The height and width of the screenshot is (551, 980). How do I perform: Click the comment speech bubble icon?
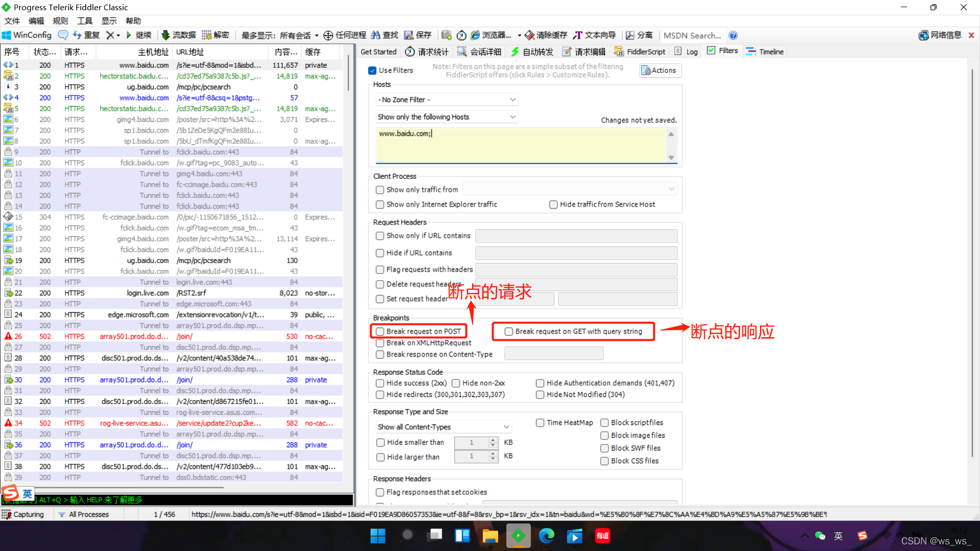click(63, 35)
